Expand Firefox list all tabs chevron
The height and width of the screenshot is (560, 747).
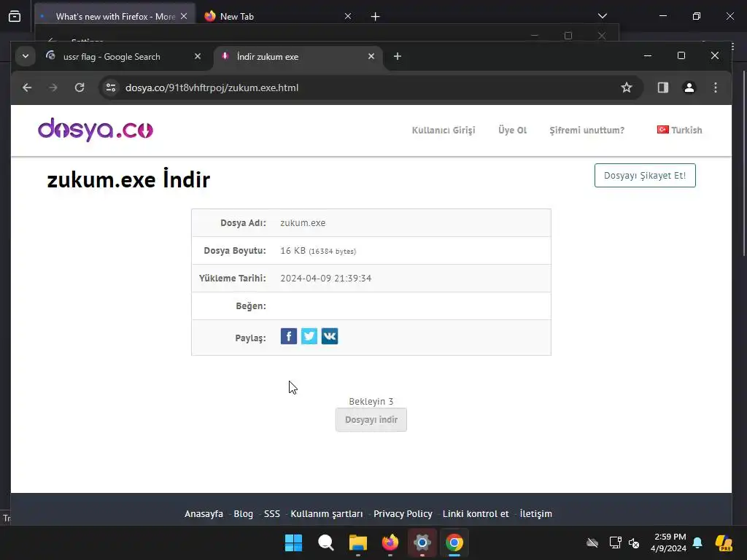pos(603,16)
